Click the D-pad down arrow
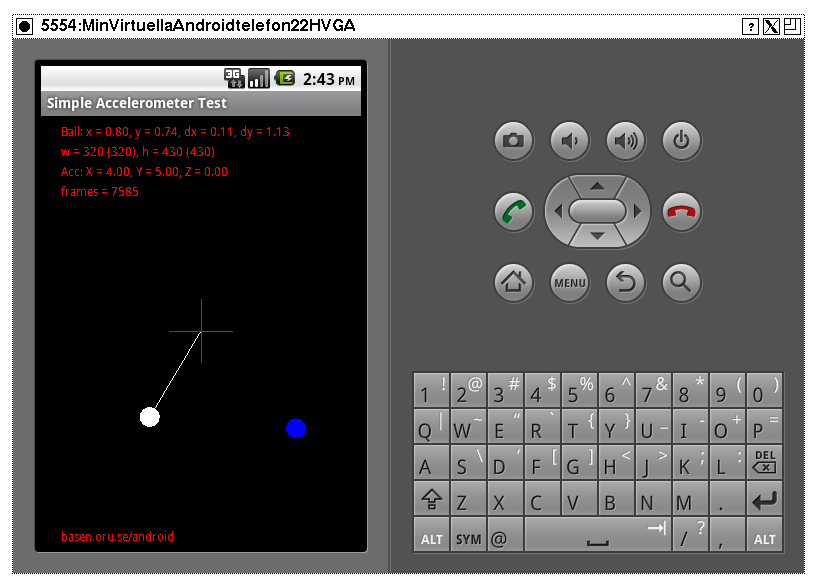 coord(597,236)
